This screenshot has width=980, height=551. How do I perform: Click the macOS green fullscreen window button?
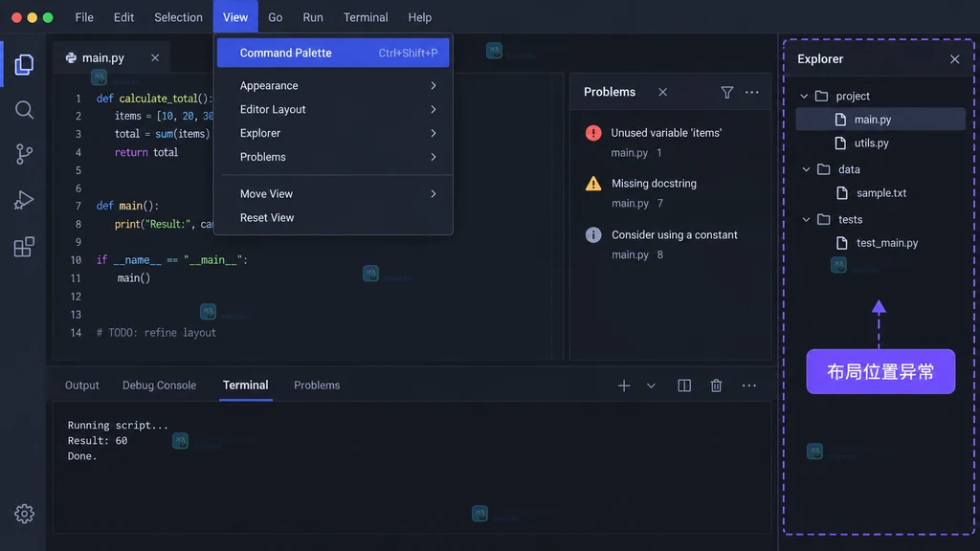tap(48, 17)
